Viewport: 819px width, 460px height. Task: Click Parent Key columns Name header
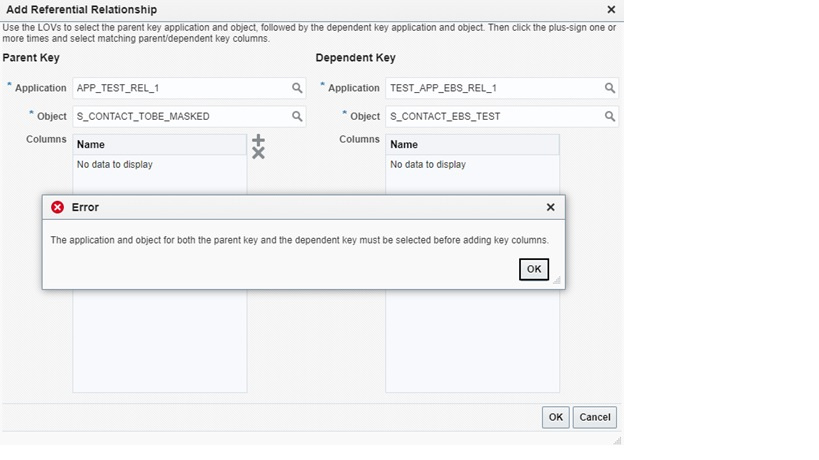pyautogui.click(x=159, y=145)
